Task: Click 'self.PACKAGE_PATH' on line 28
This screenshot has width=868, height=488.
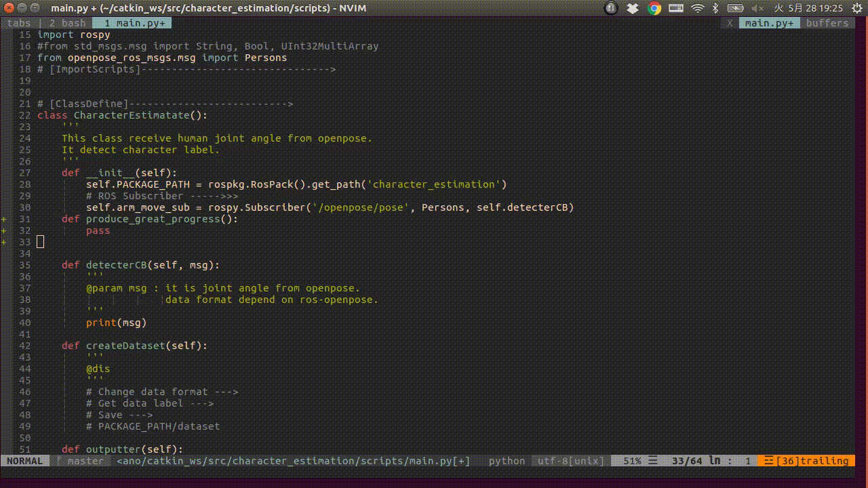Action: click(x=138, y=184)
